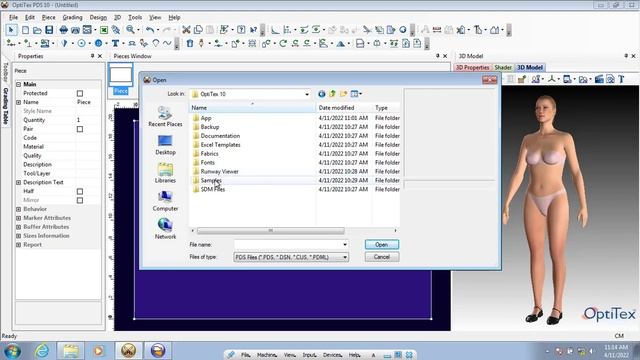
Task: Select Computer in dialog sidebar
Action: point(165,201)
